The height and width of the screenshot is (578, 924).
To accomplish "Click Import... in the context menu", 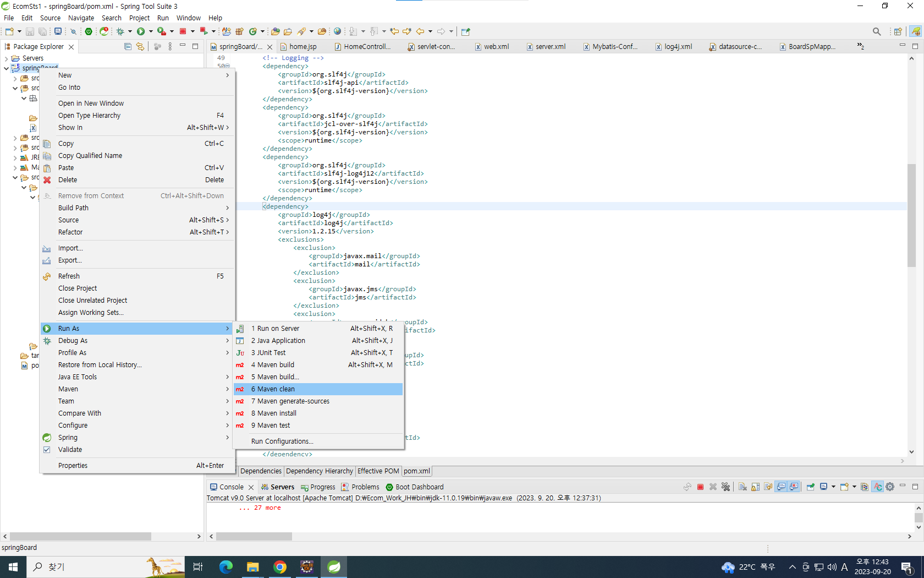I will 137,248.
